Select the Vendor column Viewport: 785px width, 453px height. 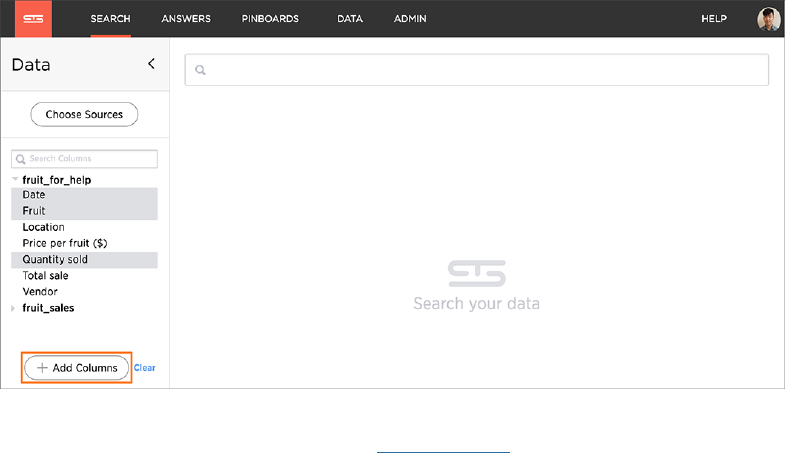tap(84, 292)
